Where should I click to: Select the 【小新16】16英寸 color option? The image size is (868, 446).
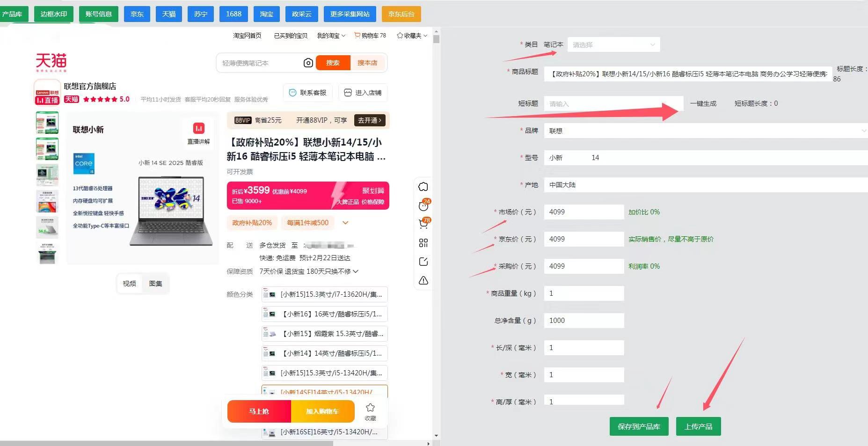[325, 314]
